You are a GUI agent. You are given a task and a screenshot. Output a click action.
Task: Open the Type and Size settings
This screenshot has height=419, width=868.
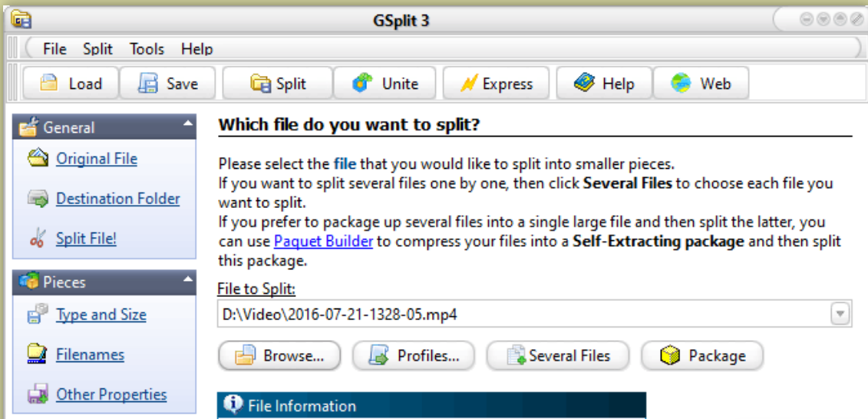coord(101,315)
